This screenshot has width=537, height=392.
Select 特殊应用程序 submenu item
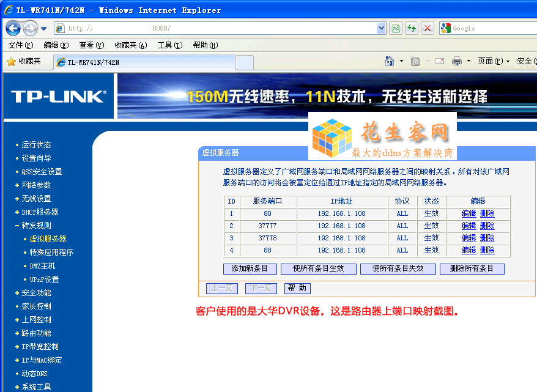point(51,253)
